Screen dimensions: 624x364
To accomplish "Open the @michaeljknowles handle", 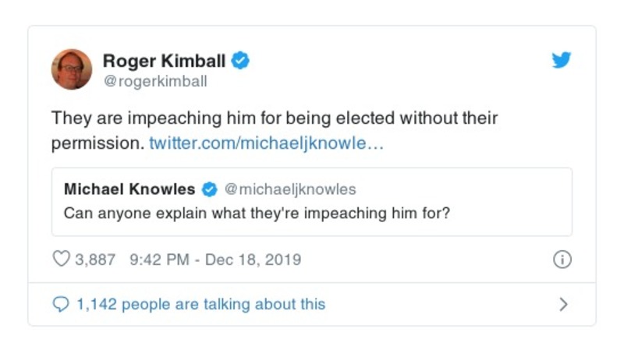I will coord(290,189).
